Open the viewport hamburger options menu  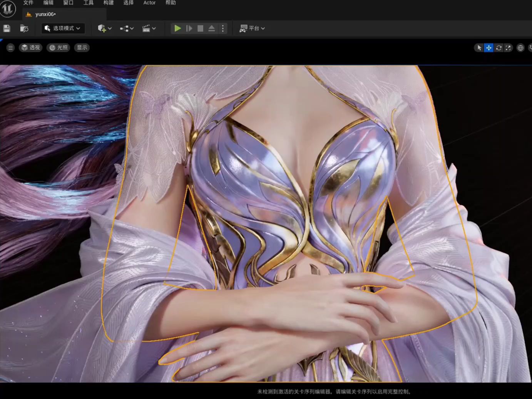click(10, 48)
